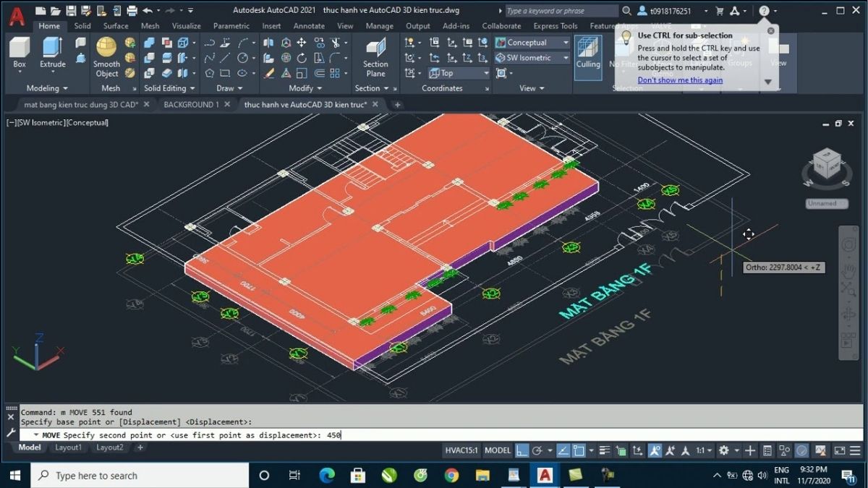Click the Don't show me this again link
The width and height of the screenshot is (868, 488).
coord(680,80)
